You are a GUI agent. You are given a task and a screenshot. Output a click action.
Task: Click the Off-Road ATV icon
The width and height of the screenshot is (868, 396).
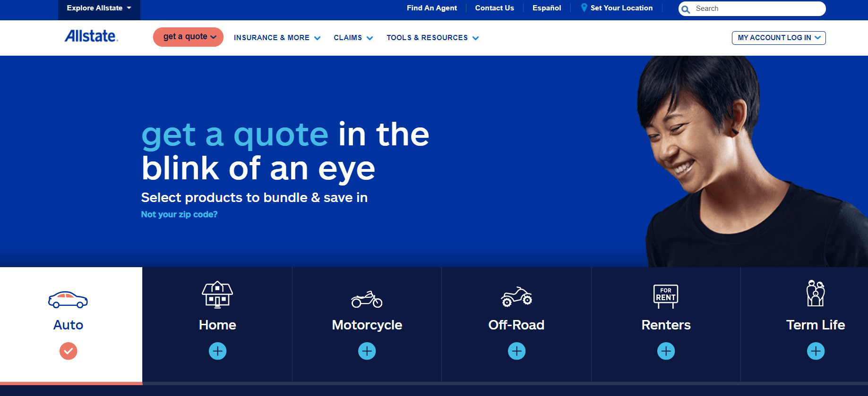[x=516, y=297]
